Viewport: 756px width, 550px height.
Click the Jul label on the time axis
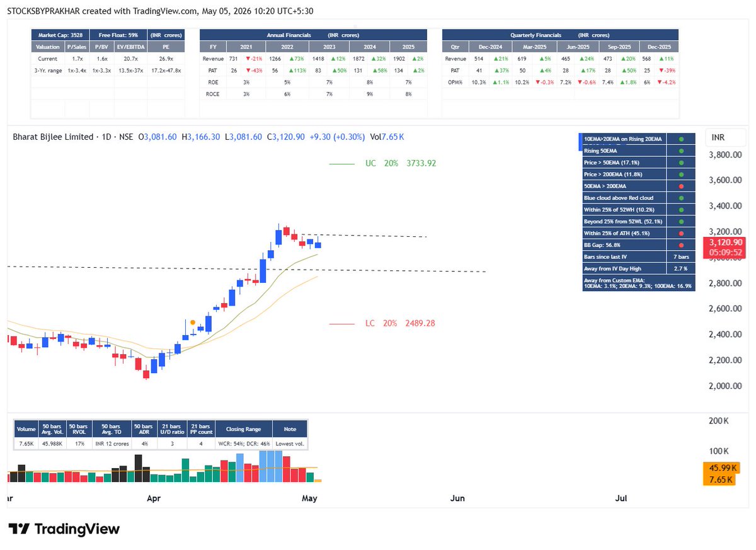click(621, 498)
